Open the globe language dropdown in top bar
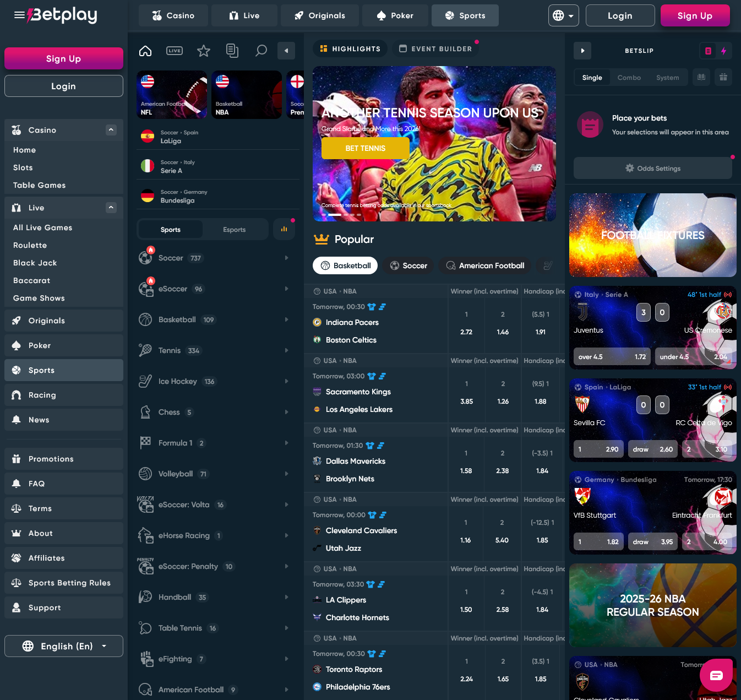Image resolution: width=741 pixels, height=700 pixels. [564, 15]
